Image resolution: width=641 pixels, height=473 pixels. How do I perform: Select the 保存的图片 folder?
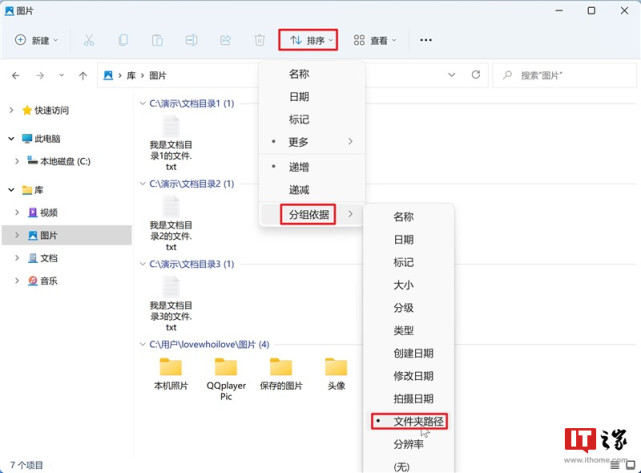click(281, 374)
